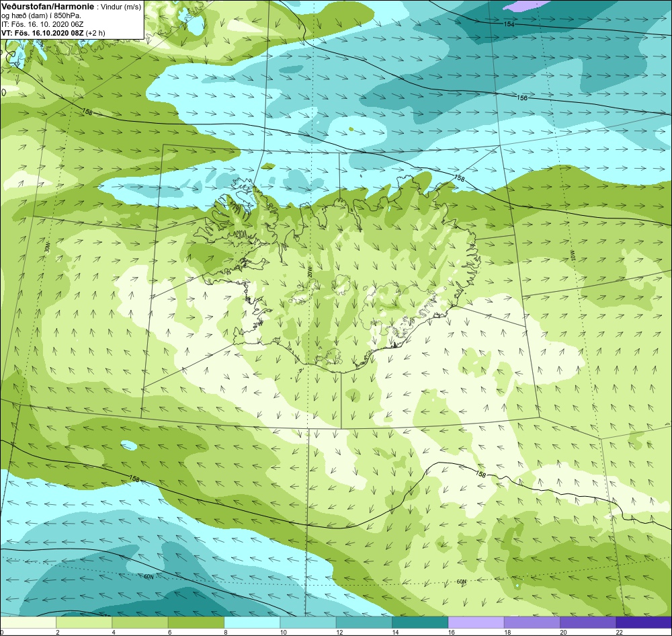Select the 8–10 m/s light cyan swatch

click(252, 622)
